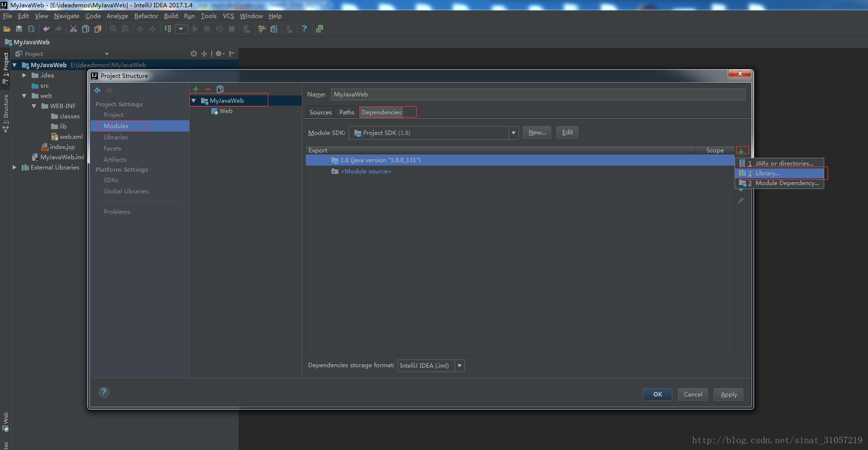Select SDKs under Platform Settings
The width and height of the screenshot is (868, 450).
pyautogui.click(x=111, y=180)
